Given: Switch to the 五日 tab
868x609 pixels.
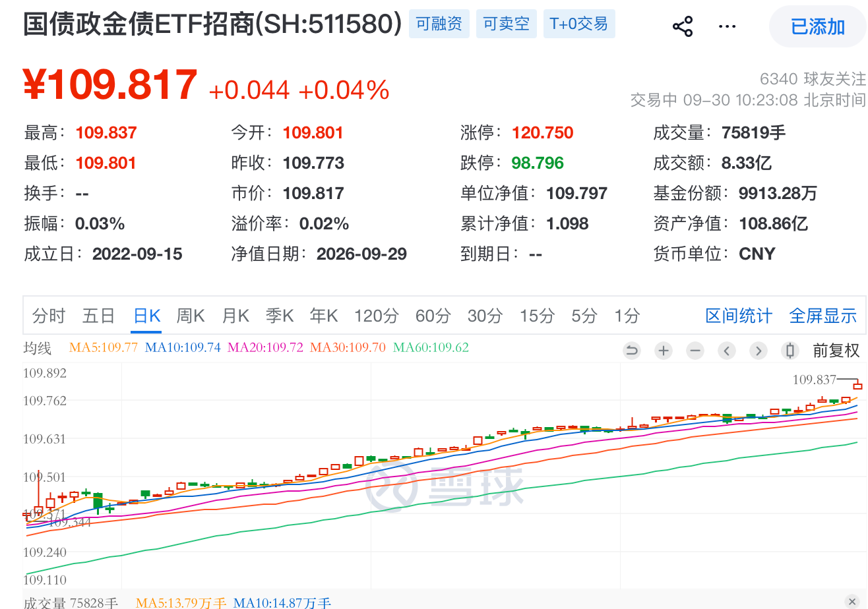Looking at the screenshot, I should click(99, 316).
